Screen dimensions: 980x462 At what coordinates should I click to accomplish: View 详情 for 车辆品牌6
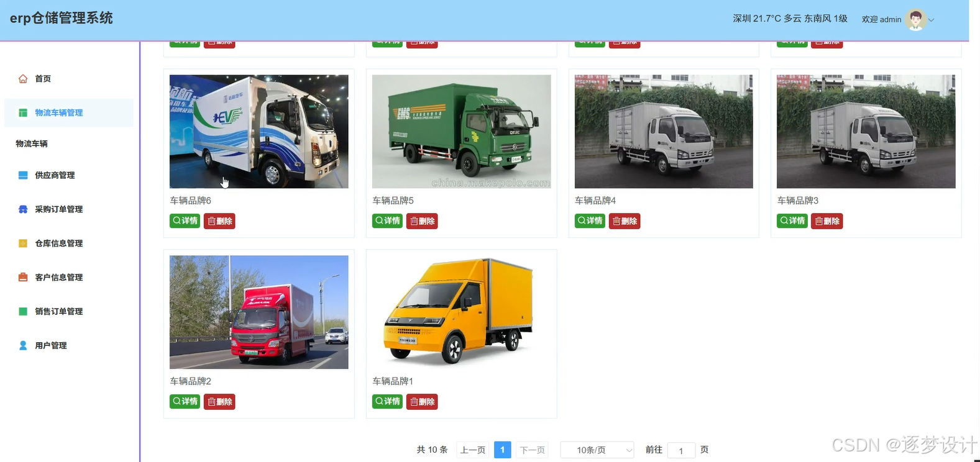click(x=185, y=221)
